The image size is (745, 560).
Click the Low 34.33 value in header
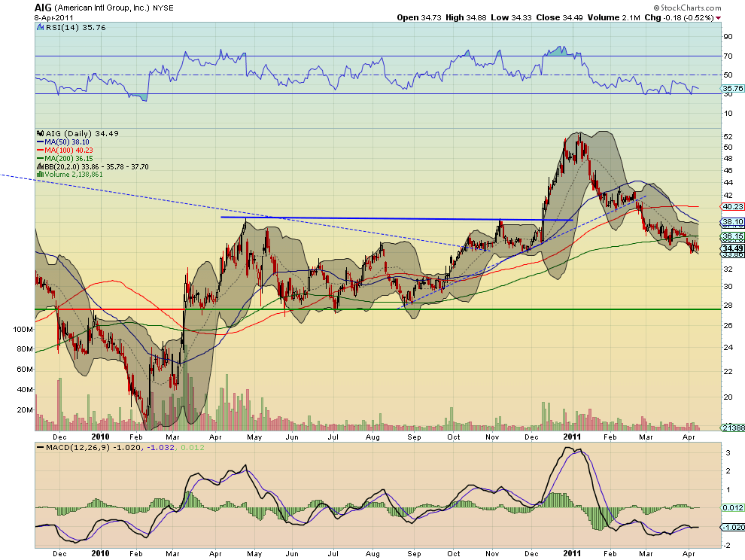tap(511, 17)
